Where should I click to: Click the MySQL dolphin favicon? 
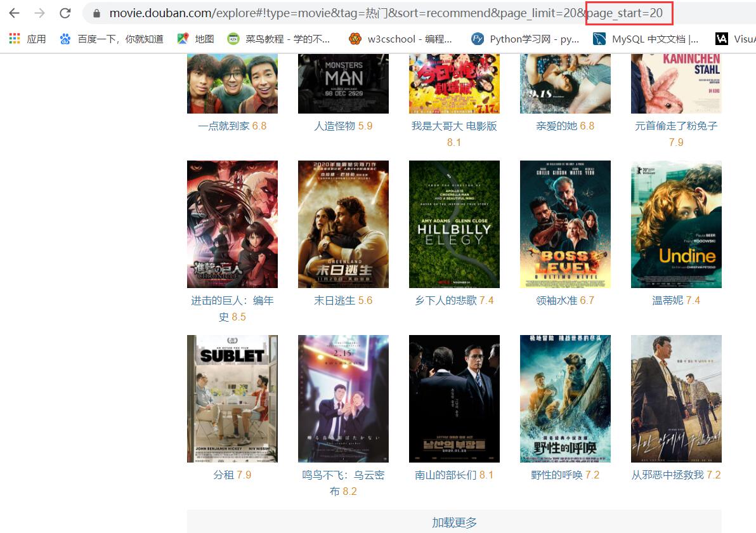(x=599, y=39)
